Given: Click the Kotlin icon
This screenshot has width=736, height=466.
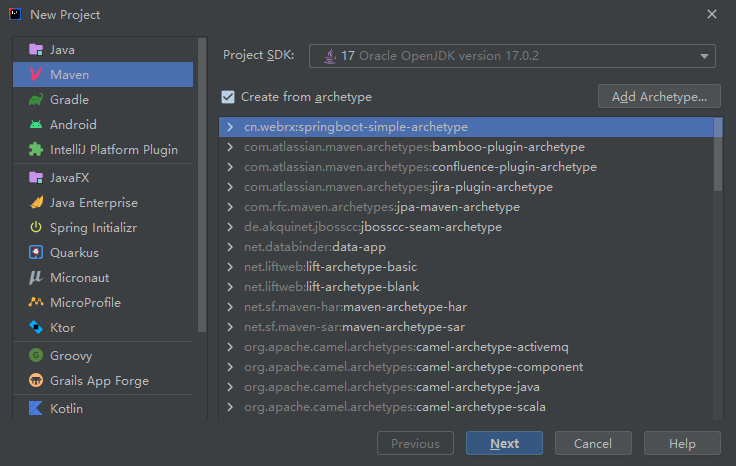Looking at the screenshot, I should point(36,408).
